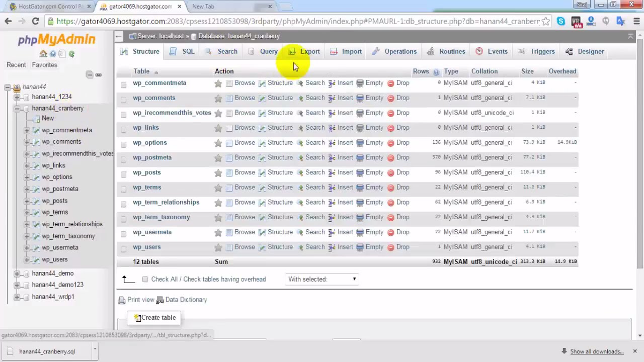This screenshot has width=644, height=362.
Task: Expand hanan44_demo123 database node
Action: 17,285
